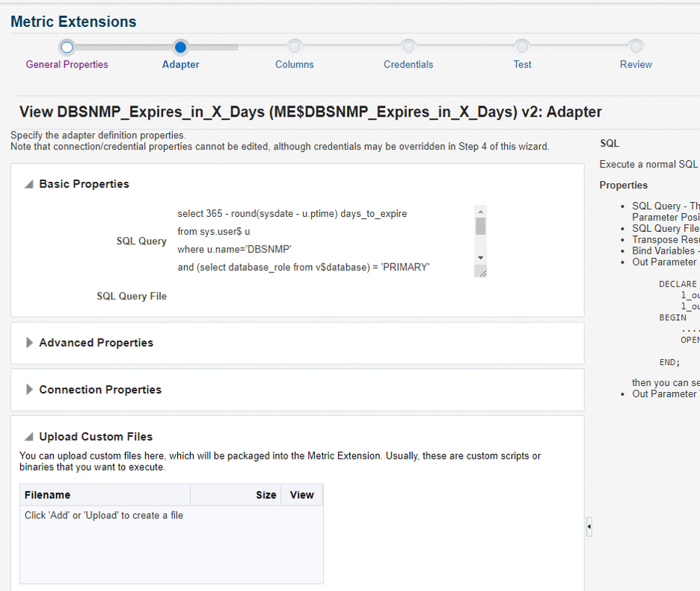
Task: Click the 'where u.name='DBSNMP'' query line
Action: coord(234,249)
